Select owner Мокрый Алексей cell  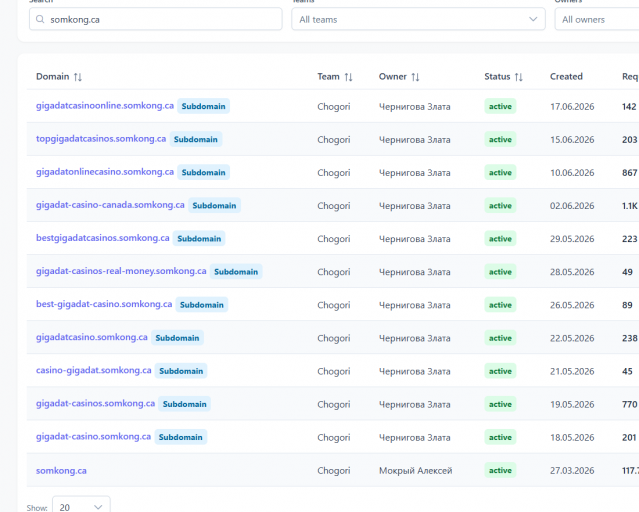[x=415, y=470]
